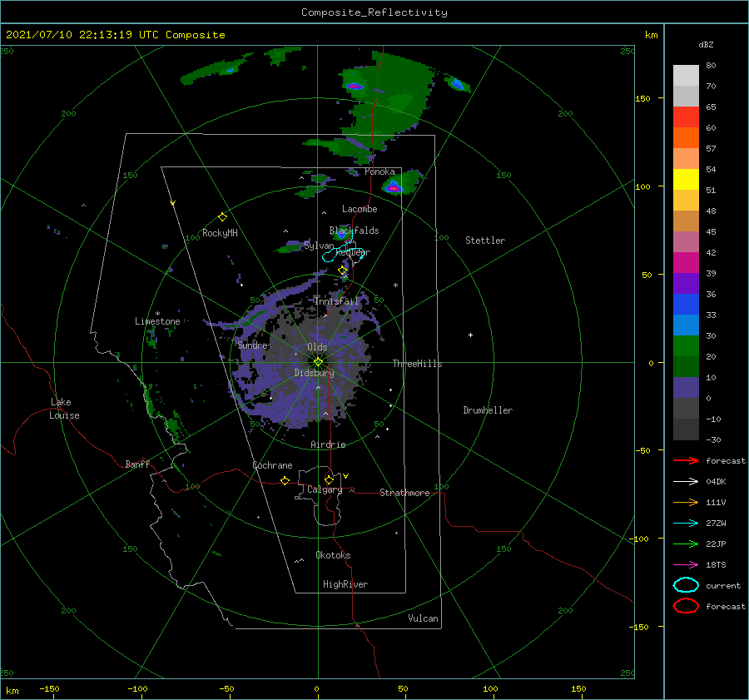Image resolution: width=749 pixels, height=700 pixels.
Task: Click the Stettler label
Action: [485, 241]
